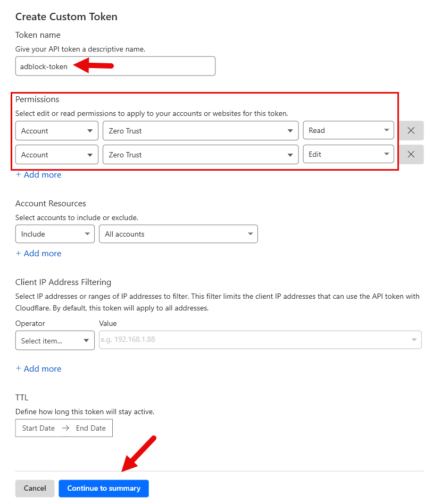441x504 pixels.
Task: Open the Read access level dropdown
Action: (348, 131)
